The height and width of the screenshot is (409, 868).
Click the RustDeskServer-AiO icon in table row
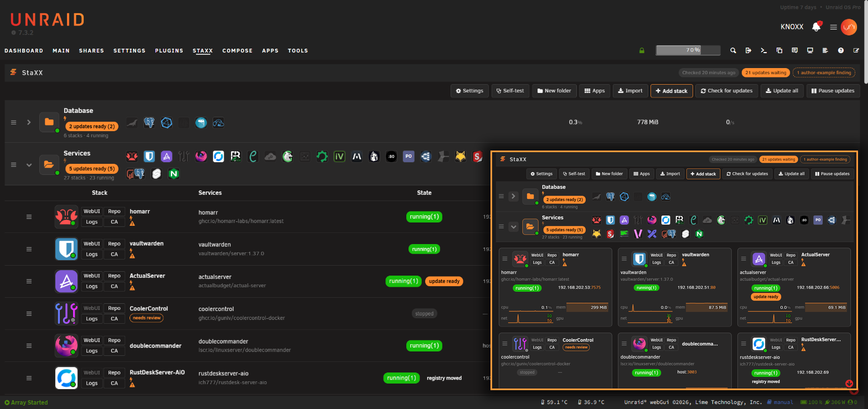[x=66, y=378]
